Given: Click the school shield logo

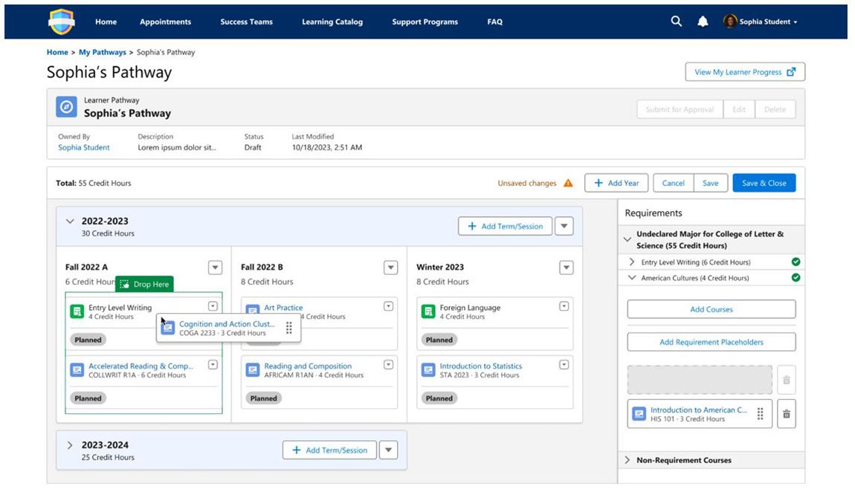Looking at the screenshot, I should pyautogui.click(x=60, y=22).
